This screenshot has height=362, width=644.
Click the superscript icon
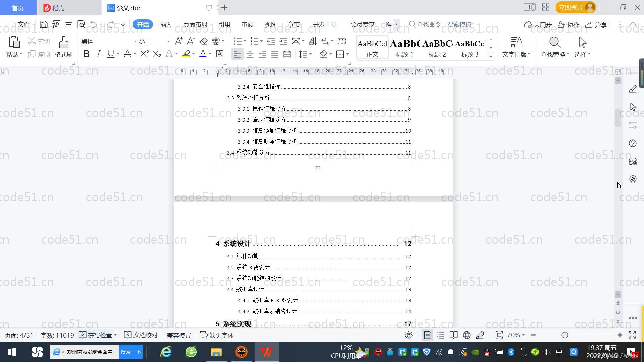(144, 54)
